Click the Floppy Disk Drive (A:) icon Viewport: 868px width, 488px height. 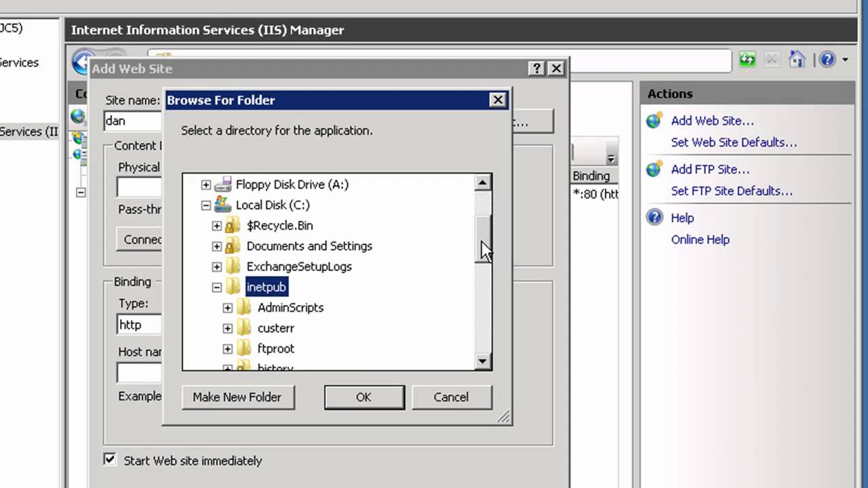[223, 184]
